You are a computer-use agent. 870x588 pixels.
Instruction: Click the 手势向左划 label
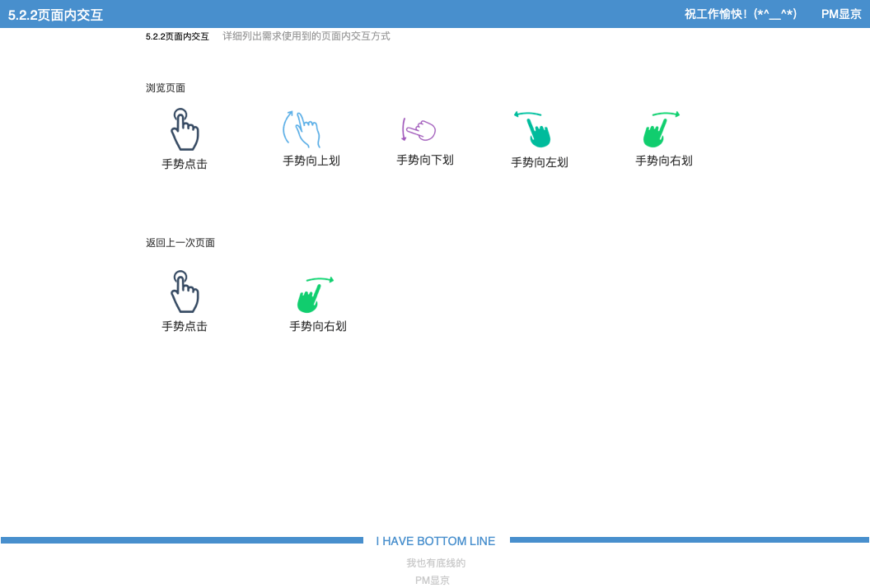(x=540, y=162)
